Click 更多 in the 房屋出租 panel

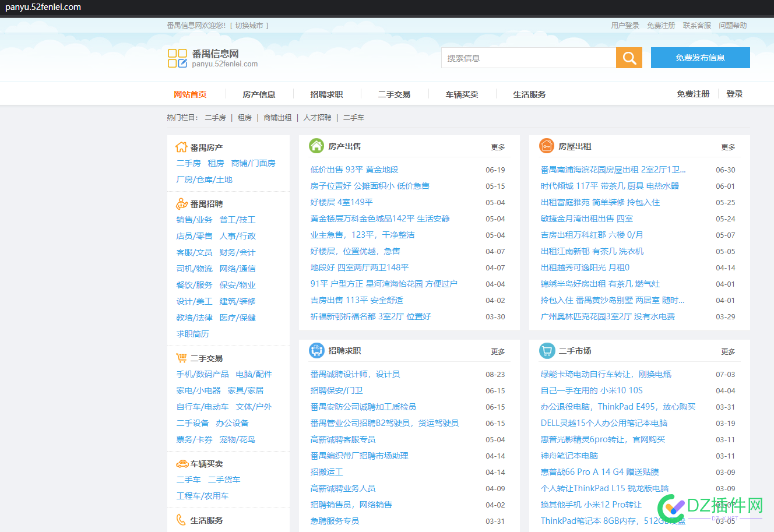[728, 147]
